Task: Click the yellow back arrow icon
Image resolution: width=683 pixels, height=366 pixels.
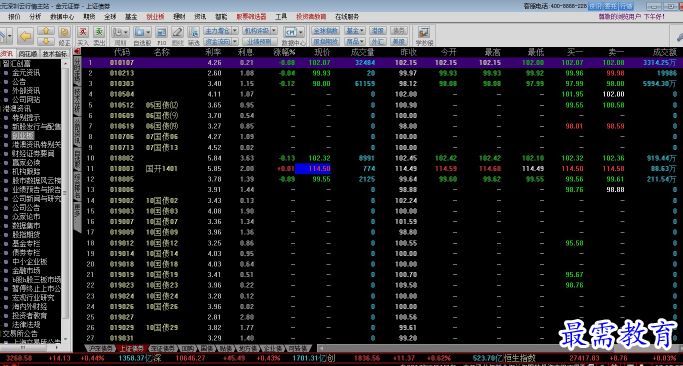Action: (26, 36)
